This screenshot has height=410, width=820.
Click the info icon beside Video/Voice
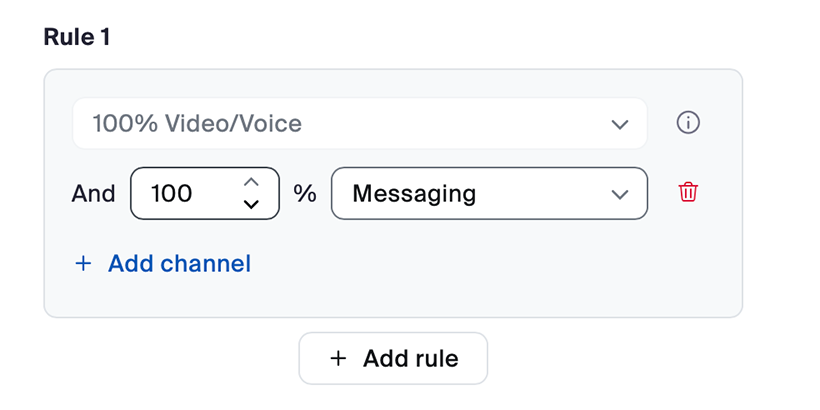[x=688, y=123]
